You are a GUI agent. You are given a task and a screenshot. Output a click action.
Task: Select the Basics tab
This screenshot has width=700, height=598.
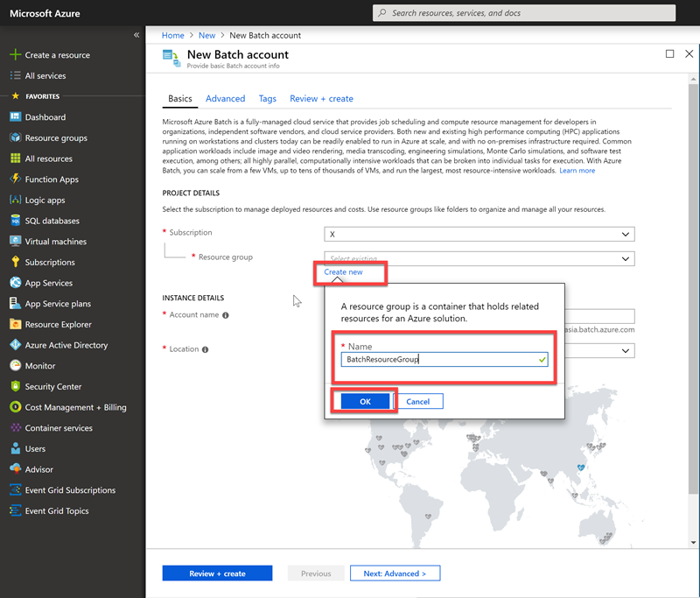180,99
